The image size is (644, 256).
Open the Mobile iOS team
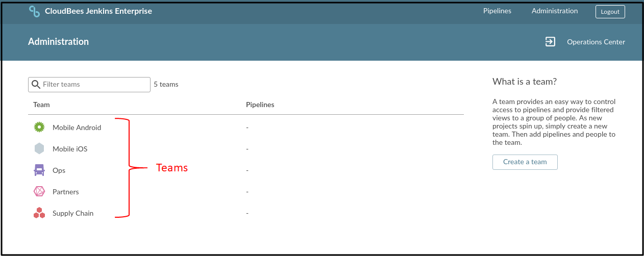coord(70,149)
